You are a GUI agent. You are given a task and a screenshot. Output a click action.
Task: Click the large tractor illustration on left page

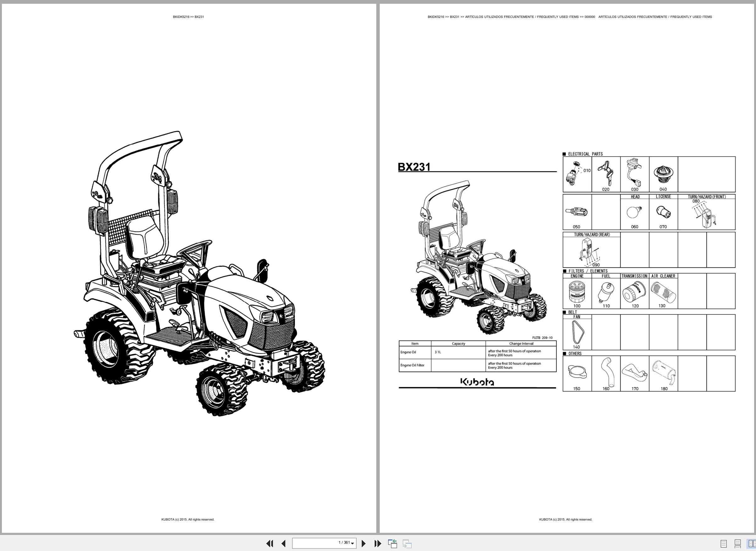point(199,274)
